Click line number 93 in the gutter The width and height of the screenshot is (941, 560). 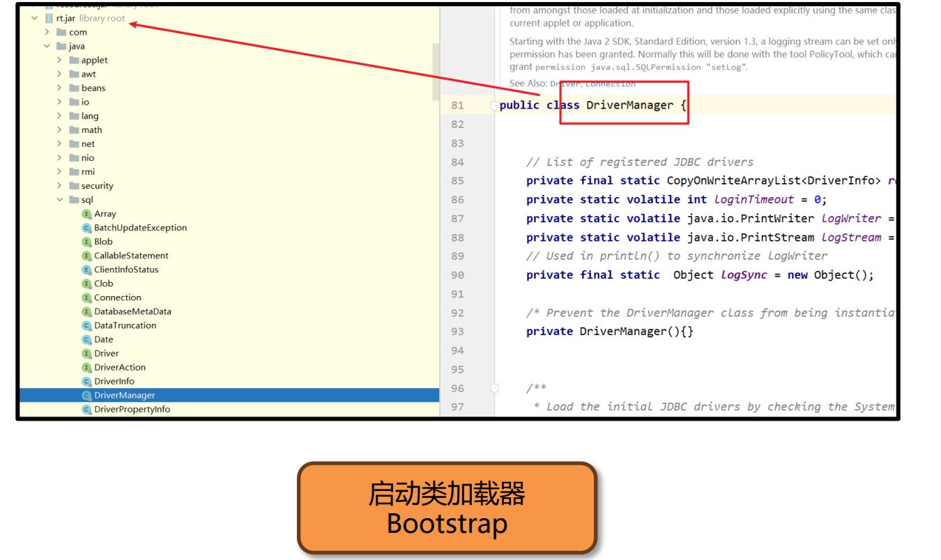point(457,332)
